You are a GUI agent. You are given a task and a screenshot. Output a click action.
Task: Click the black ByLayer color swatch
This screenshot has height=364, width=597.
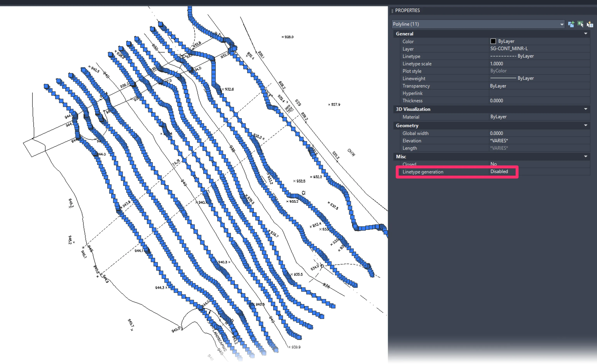(493, 41)
